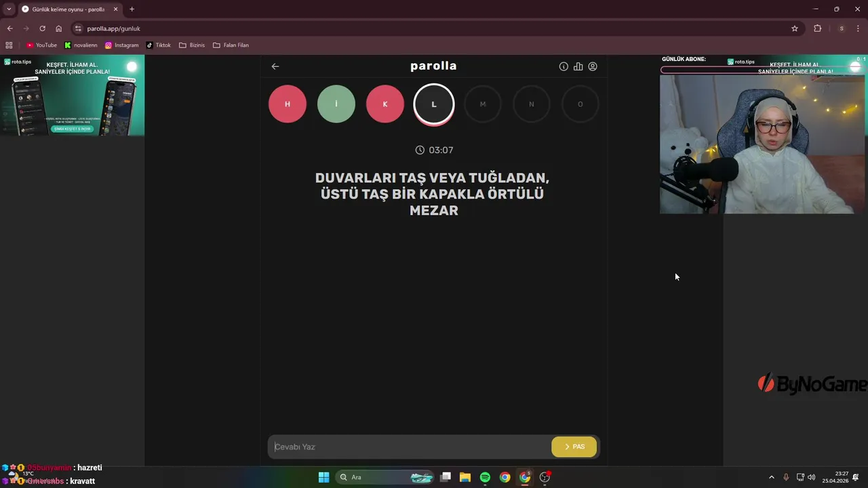This screenshot has width=868, height=488.
Task: Open the novalienn bookmark
Action: pos(81,45)
